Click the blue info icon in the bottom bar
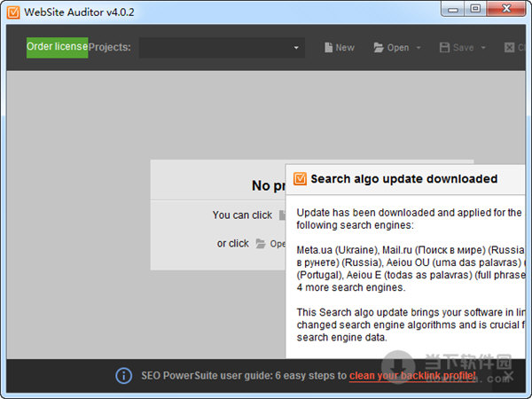 [123, 376]
